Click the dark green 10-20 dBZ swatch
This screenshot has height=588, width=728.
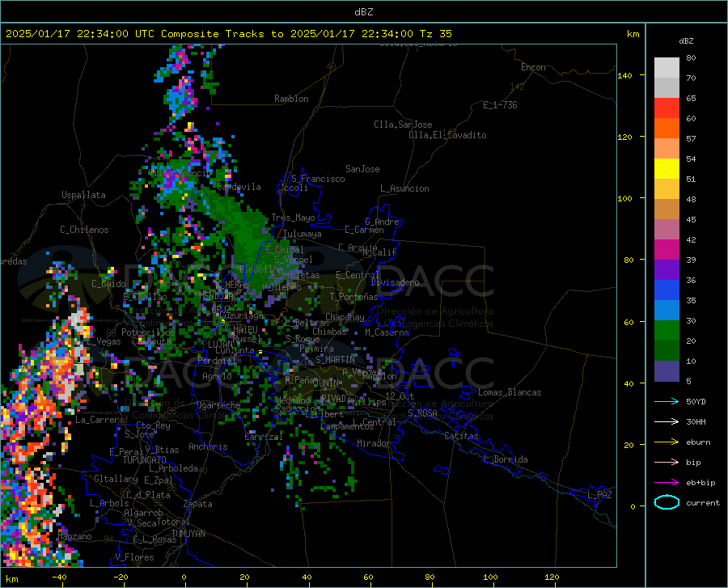click(x=667, y=351)
